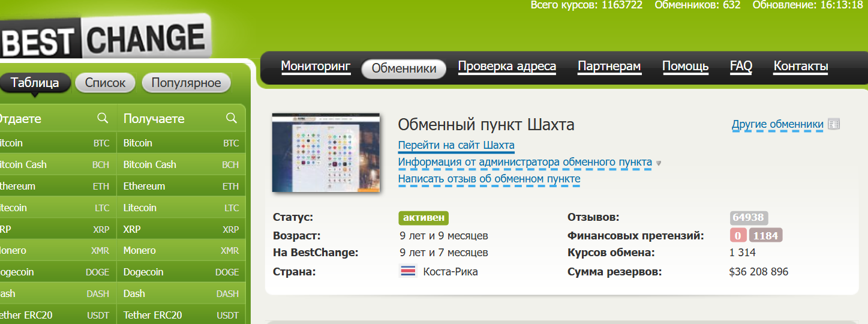Click the 1184 claims badge
The image size is (868, 324).
(x=766, y=235)
